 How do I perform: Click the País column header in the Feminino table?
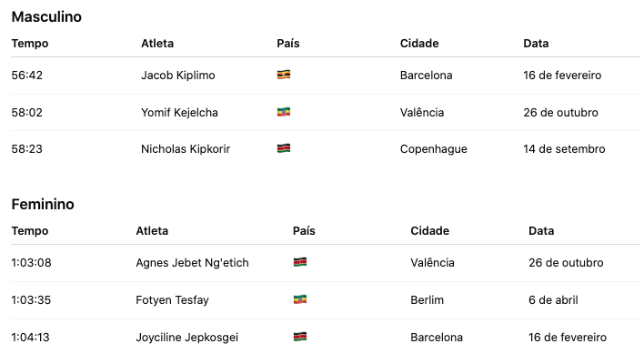(x=304, y=231)
